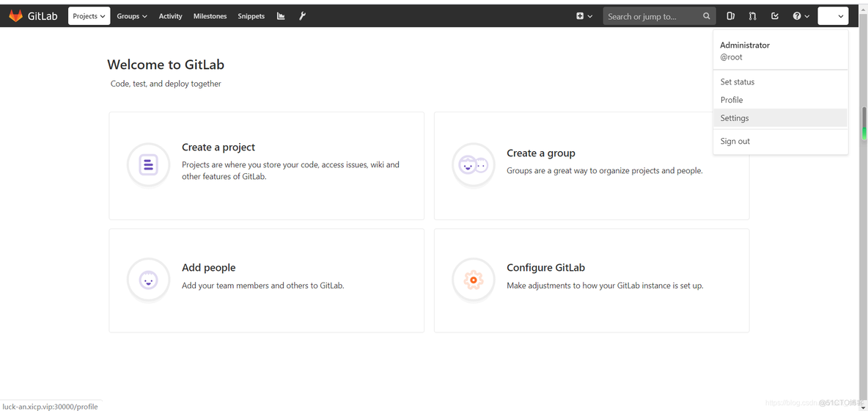Expand the Groups dropdown
The height and width of the screenshot is (411, 868).
tap(132, 16)
